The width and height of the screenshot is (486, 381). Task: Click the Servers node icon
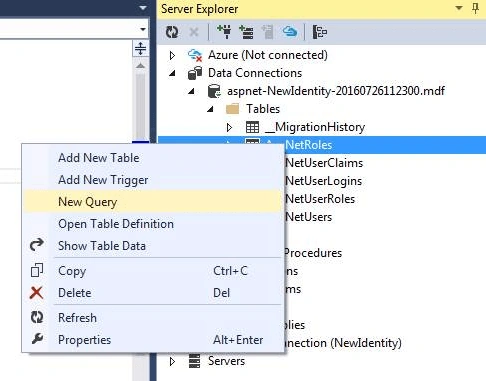click(195, 361)
